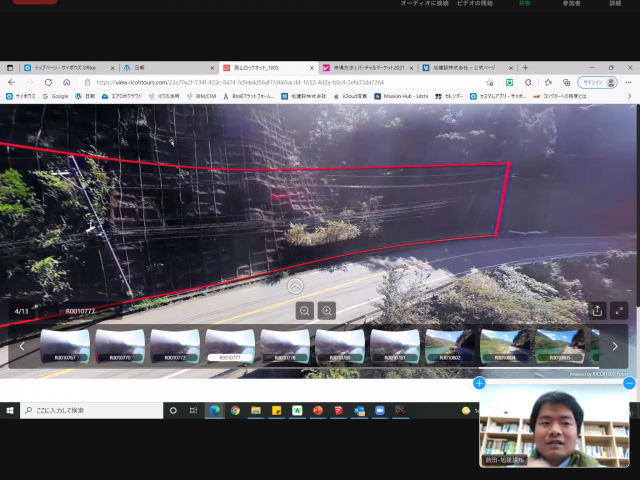The image size is (640, 480).
Task: Click the browser back arrow
Action: [x=11, y=82]
